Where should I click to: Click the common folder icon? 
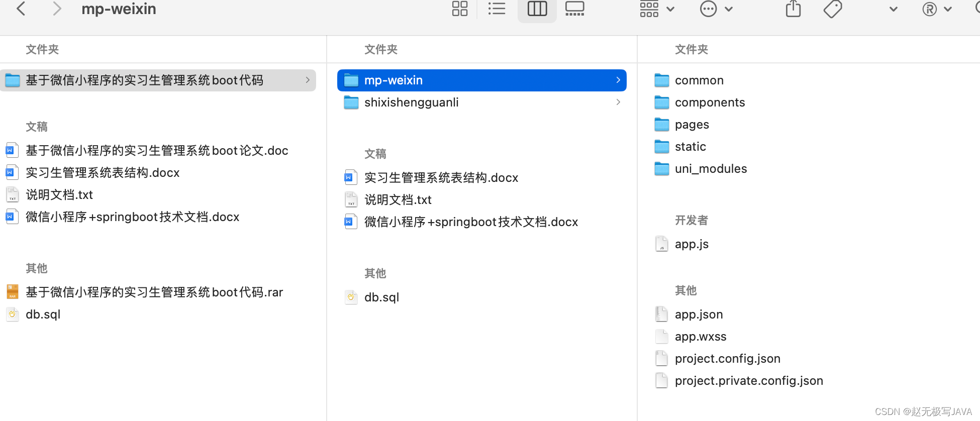click(x=662, y=80)
